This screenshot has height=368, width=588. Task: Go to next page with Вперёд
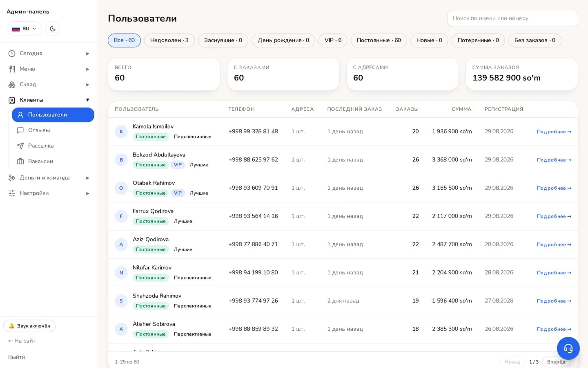pyautogui.click(x=556, y=362)
